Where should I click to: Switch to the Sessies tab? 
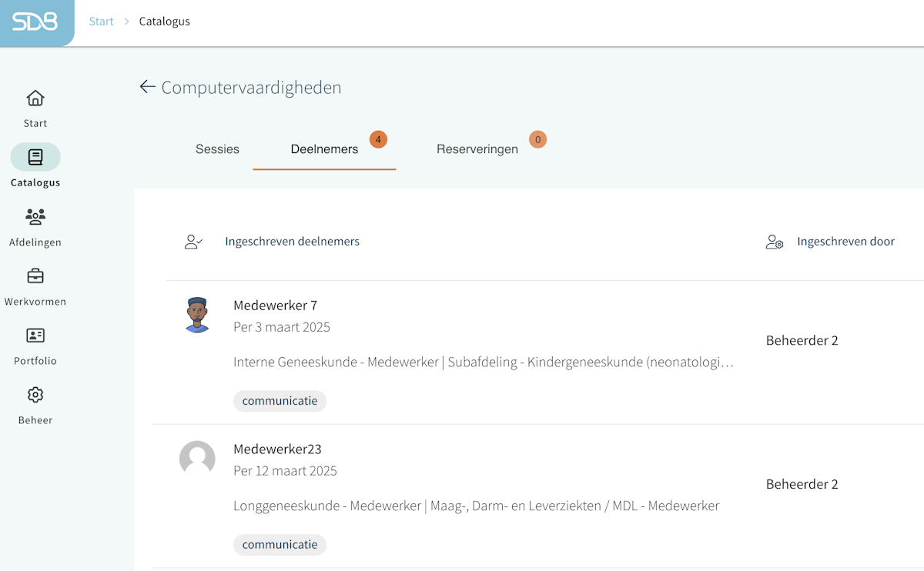click(217, 149)
